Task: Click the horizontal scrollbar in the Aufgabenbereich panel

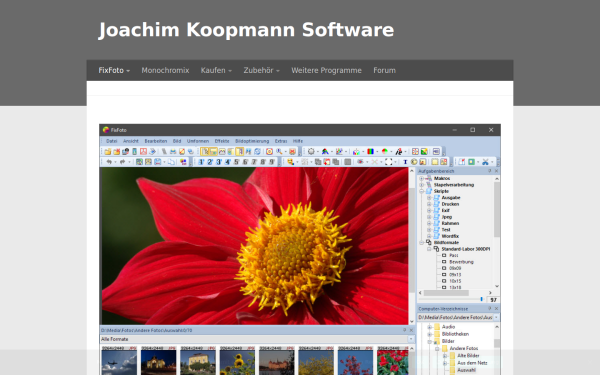Action: click(446, 293)
